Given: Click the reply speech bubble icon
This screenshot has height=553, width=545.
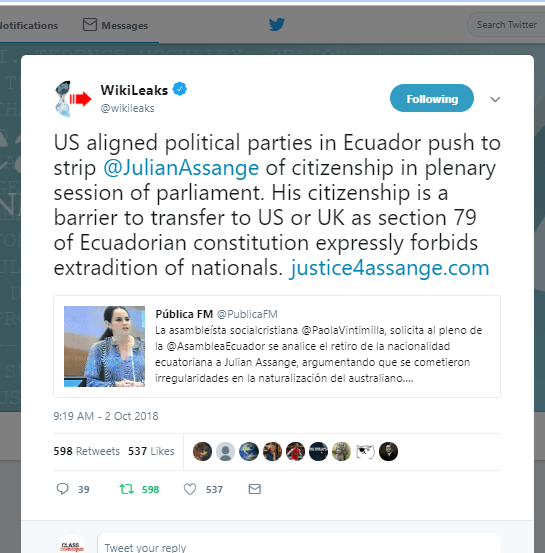Looking at the screenshot, I should pos(62,489).
